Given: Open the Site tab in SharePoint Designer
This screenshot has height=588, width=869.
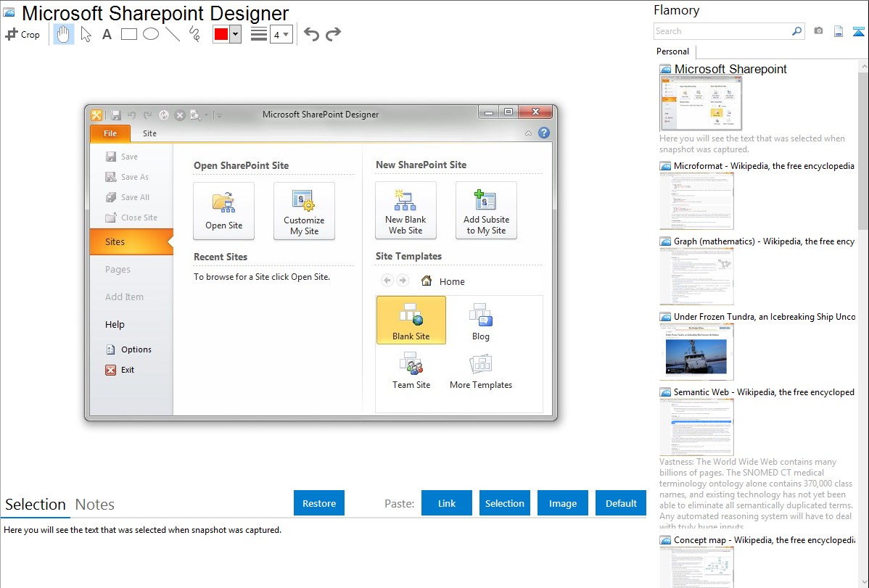Looking at the screenshot, I should coord(149,133).
